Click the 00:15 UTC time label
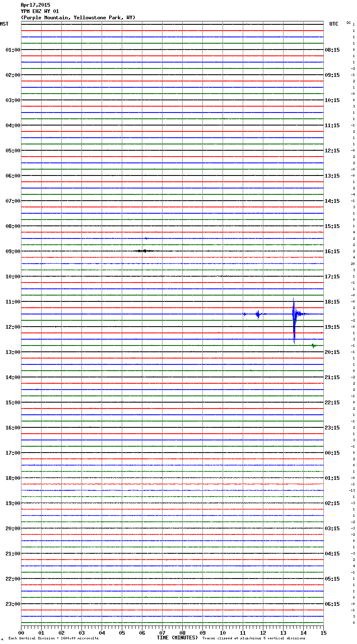Viewport: 357px width, 644px height. [x=332, y=453]
